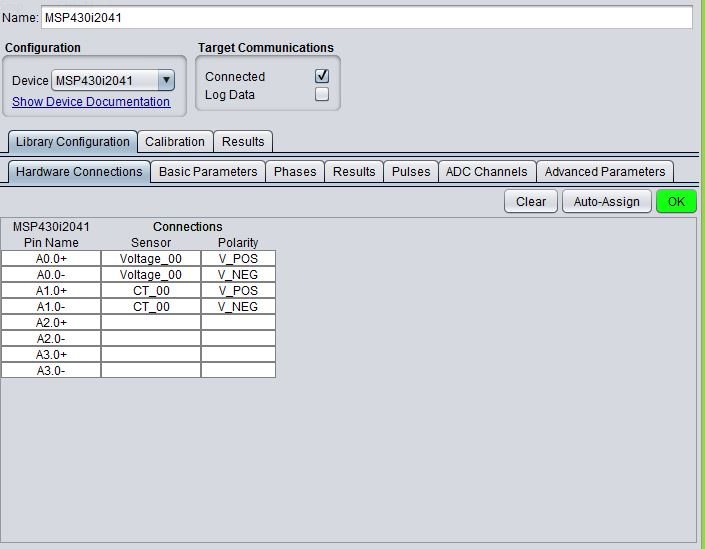Click the green OK button
This screenshot has width=705, height=549.
676,201
